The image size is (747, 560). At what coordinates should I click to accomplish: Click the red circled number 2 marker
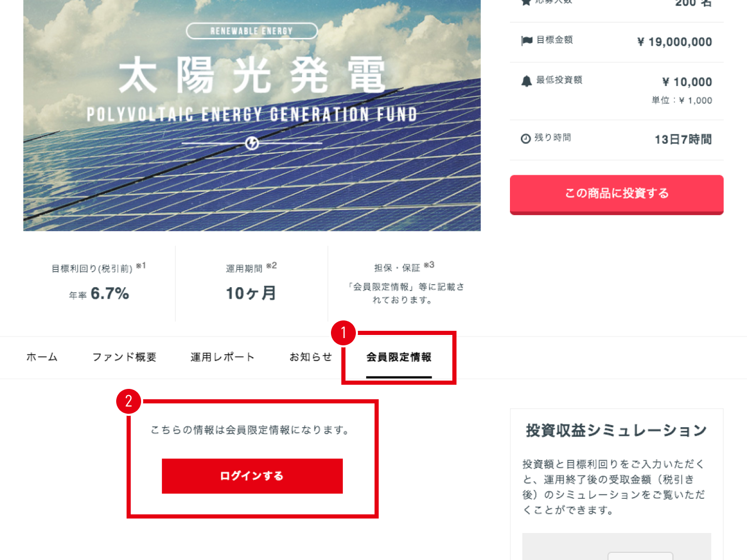tap(129, 401)
